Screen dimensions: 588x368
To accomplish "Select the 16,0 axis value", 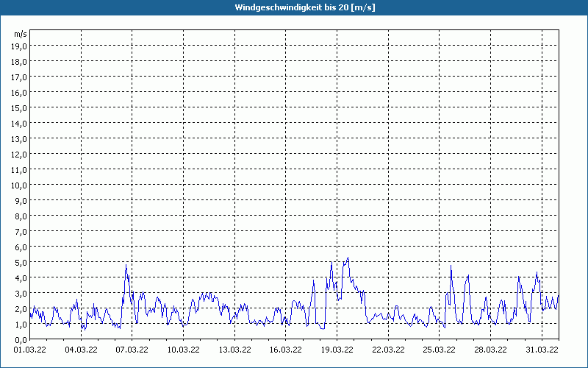I will click(x=19, y=93).
